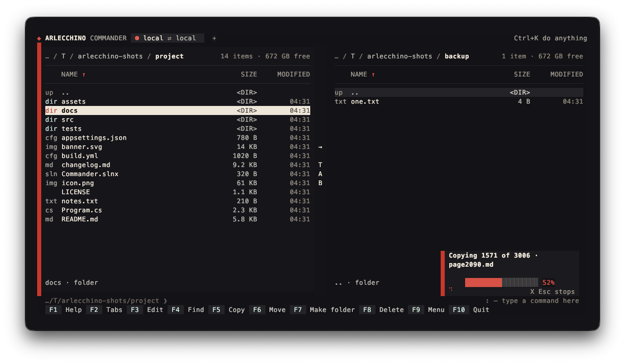
Task: Select build.yml file
Action: (x=178, y=156)
